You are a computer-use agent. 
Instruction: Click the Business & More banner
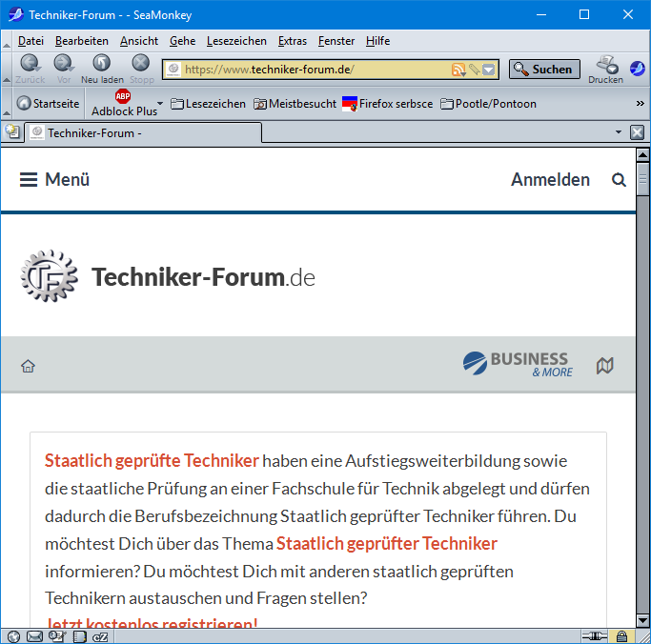518,364
